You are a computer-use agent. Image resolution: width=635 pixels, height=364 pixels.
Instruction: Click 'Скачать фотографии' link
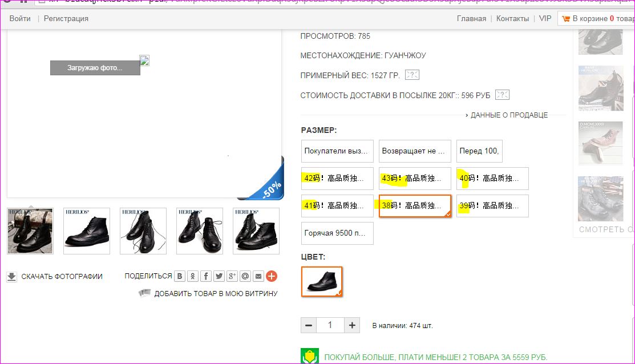tap(62, 277)
